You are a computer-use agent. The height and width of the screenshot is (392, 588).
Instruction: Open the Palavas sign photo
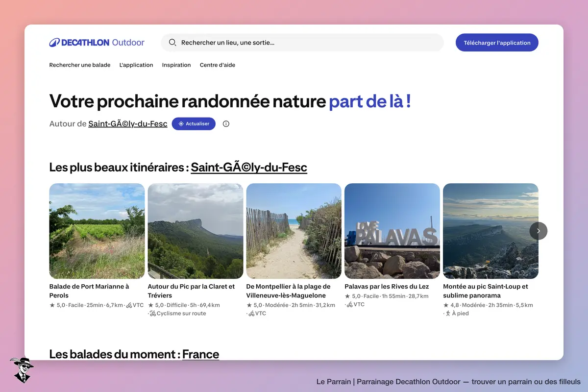(392, 231)
